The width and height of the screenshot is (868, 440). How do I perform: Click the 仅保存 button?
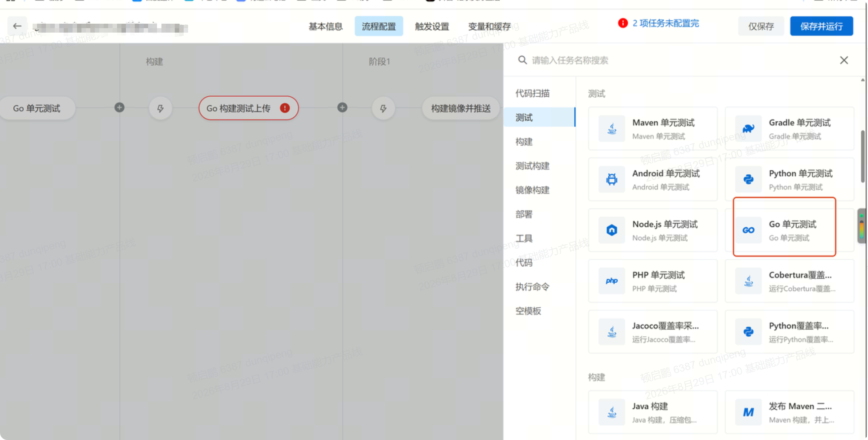(761, 26)
